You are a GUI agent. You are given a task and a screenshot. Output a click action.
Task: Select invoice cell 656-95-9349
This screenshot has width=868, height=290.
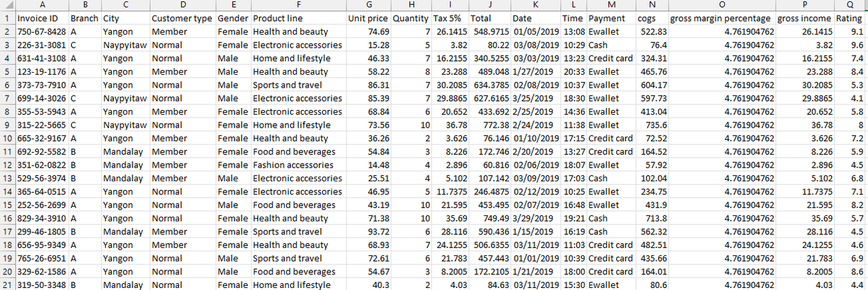point(41,245)
